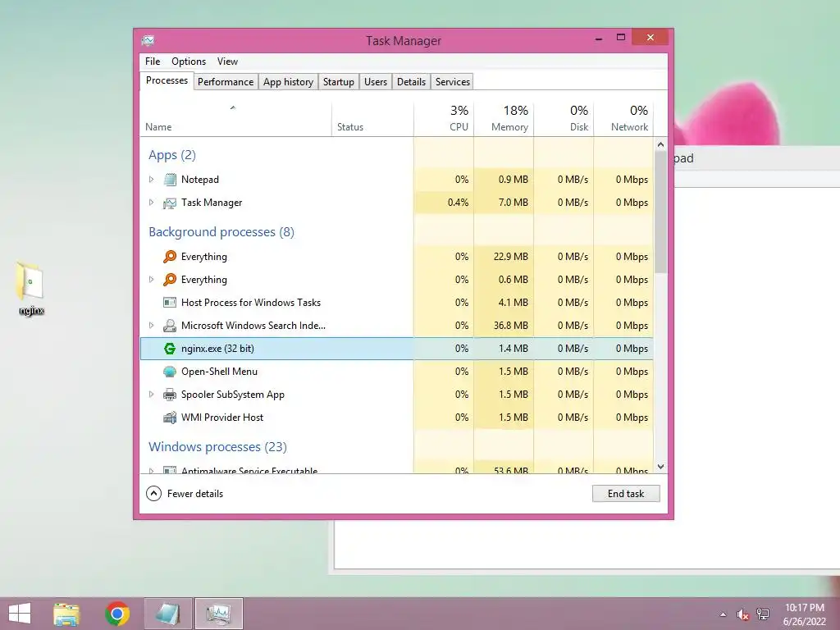The height and width of the screenshot is (630, 840).
Task: Sort processes by Network column
Action: 623,118
